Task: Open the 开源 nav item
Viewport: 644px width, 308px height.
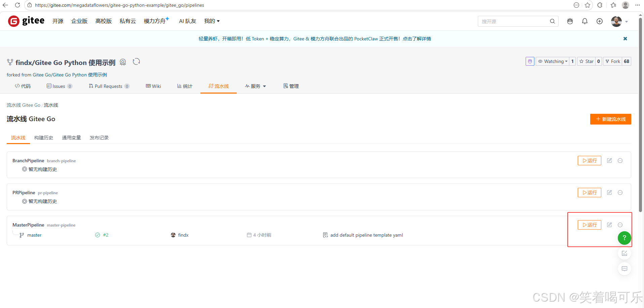Action: [x=58, y=21]
